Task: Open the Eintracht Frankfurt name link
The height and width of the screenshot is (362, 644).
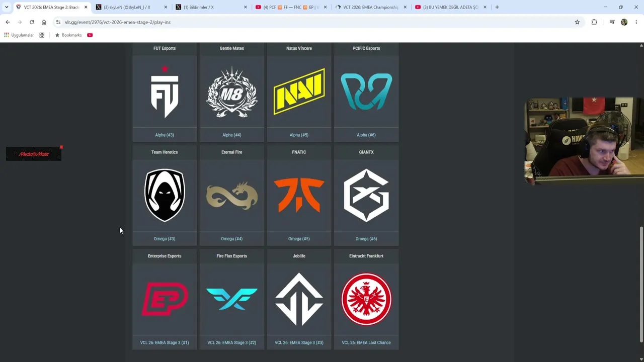Action: pyautogui.click(x=366, y=256)
